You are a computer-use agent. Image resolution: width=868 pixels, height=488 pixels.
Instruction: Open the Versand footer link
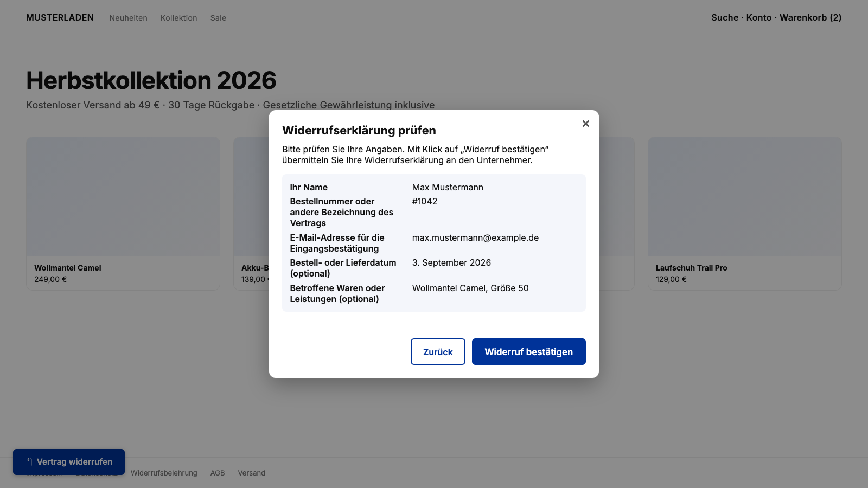point(252,473)
